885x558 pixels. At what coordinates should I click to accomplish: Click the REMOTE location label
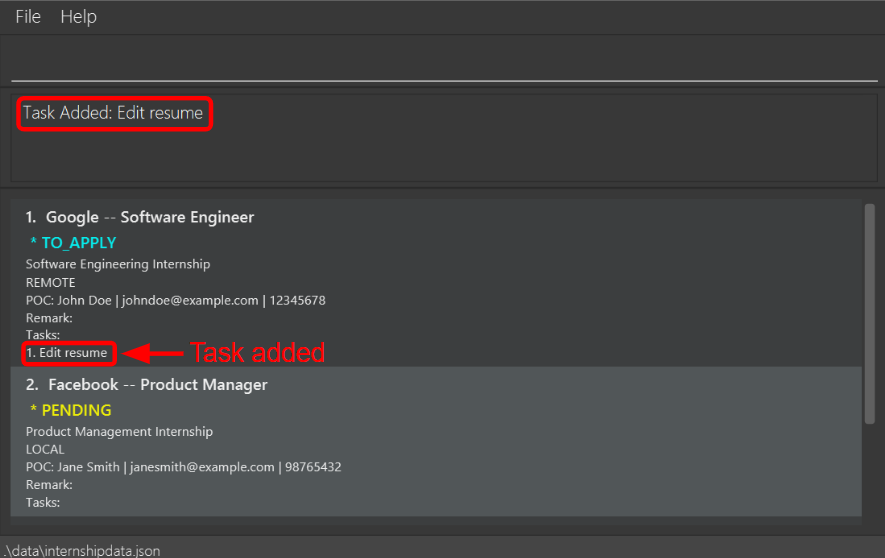coord(50,282)
